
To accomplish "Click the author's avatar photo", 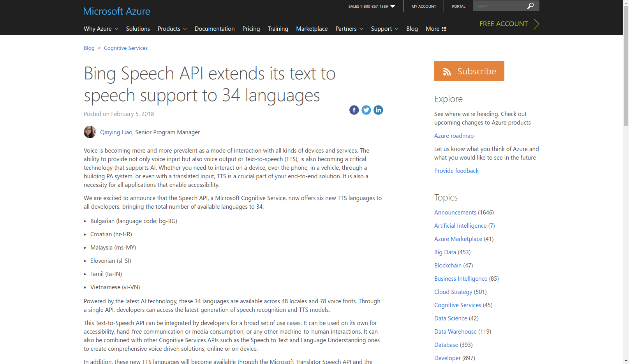I will pyautogui.click(x=90, y=132).
